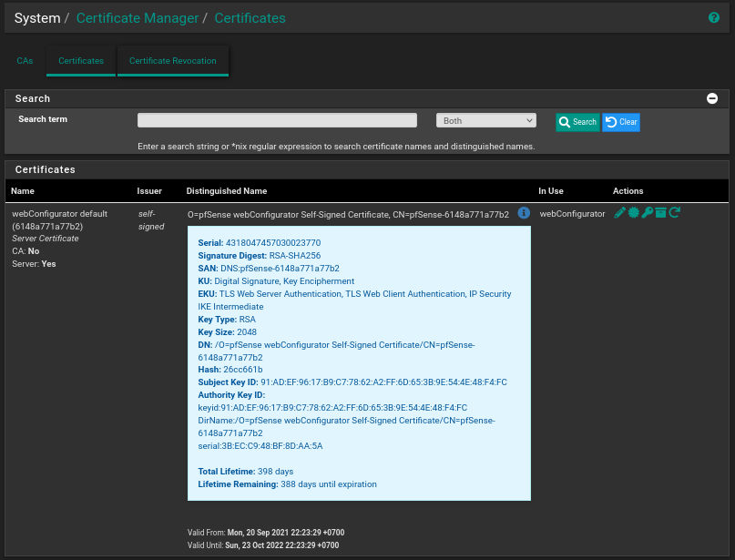Select the Certificates tab
This screenshot has width=735, height=560.
(x=81, y=61)
